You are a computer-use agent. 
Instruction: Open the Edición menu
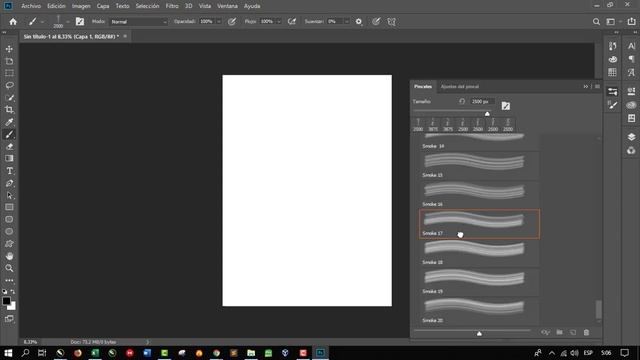[56, 6]
